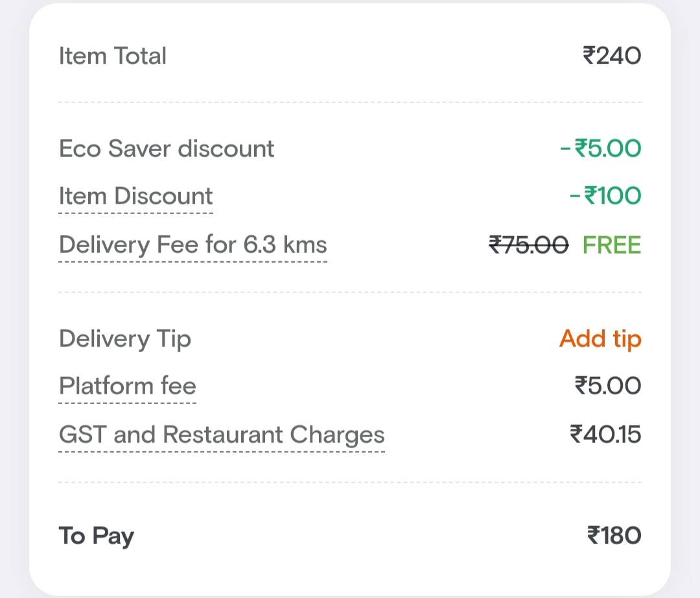This screenshot has width=700, height=598.
Task: Tap the ₹5.00 platform fee amount
Action: [607, 386]
